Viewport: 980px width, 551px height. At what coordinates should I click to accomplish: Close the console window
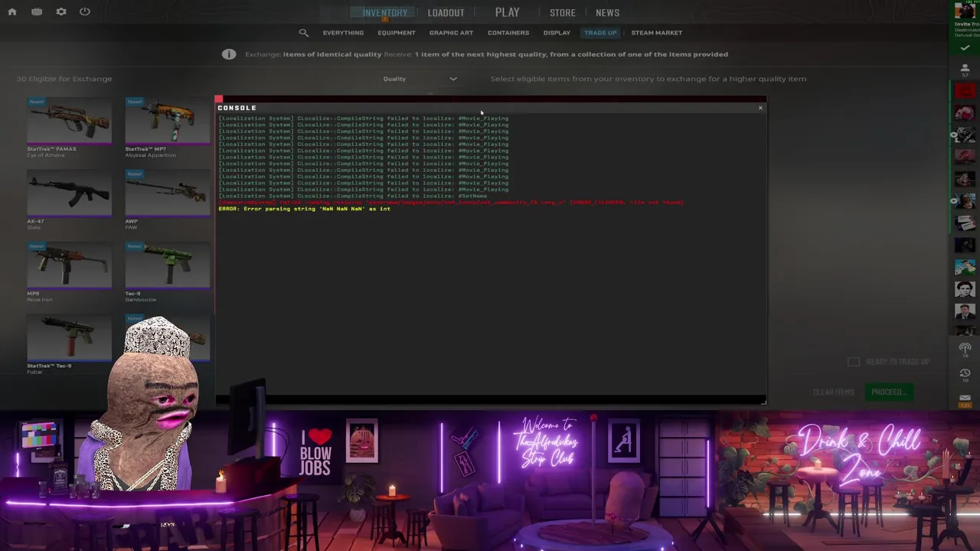pos(760,108)
